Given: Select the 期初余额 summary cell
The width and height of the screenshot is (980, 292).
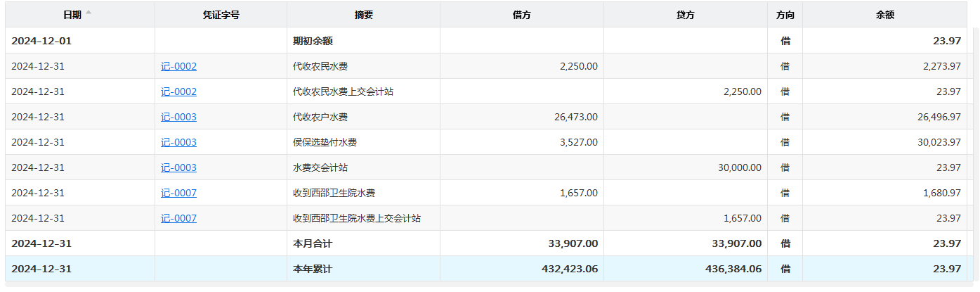Looking at the screenshot, I should point(313,42).
